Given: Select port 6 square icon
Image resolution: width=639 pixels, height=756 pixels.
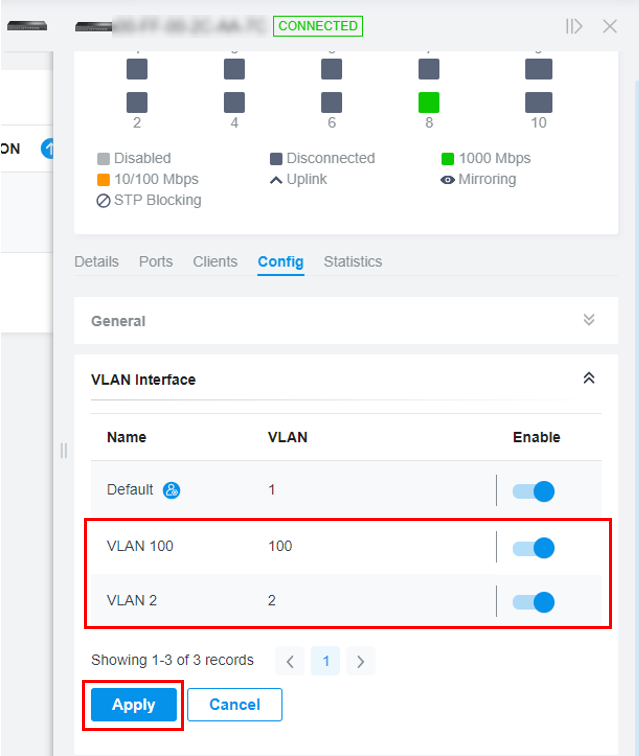Looking at the screenshot, I should (331, 102).
